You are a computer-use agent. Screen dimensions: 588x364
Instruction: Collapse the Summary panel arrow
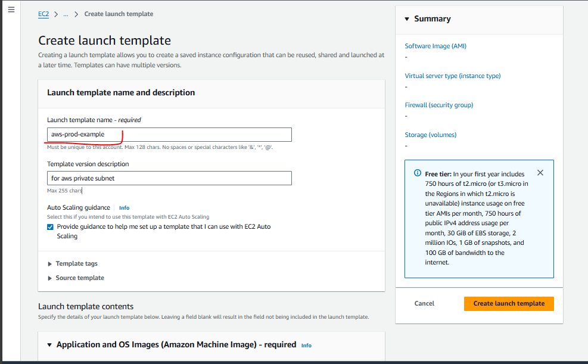pos(407,19)
